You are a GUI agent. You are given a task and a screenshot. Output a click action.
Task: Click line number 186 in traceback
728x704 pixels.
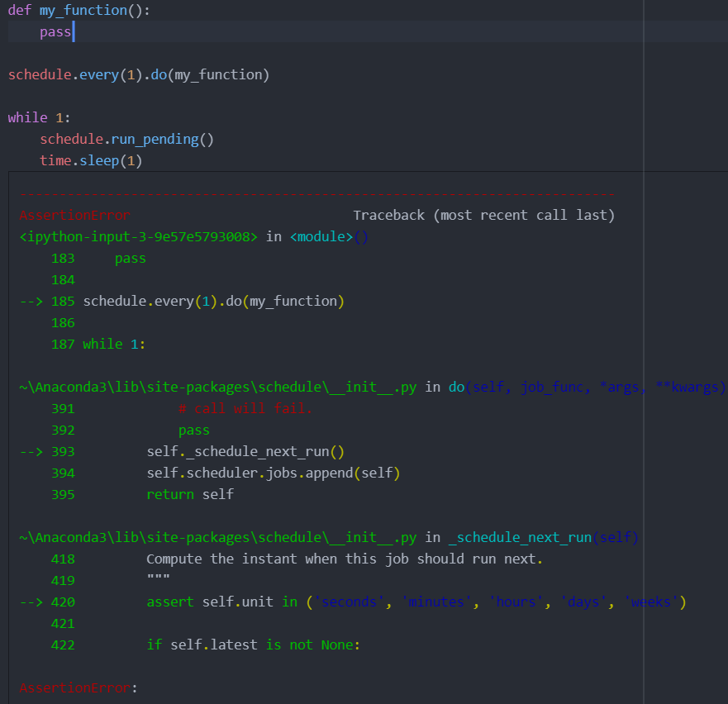click(63, 323)
